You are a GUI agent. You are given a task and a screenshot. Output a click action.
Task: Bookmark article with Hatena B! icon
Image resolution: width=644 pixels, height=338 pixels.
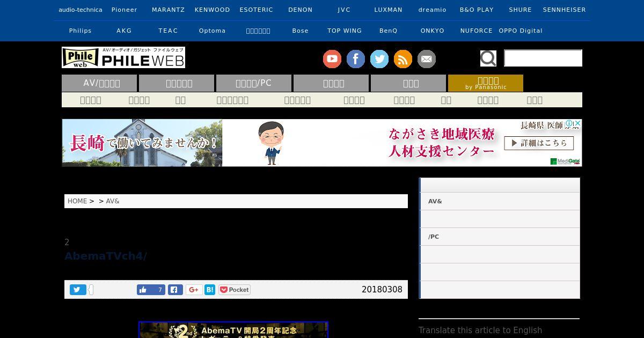[x=210, y=290]
